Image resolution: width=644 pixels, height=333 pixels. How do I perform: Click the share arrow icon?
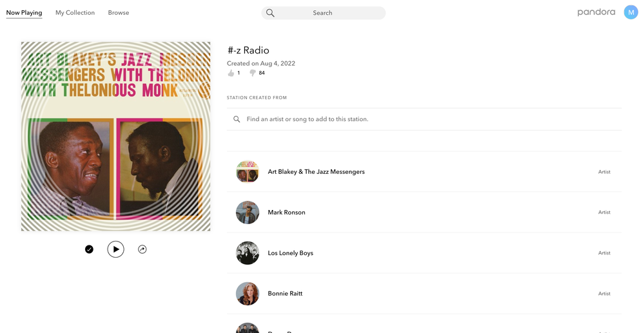click(x=142, y=249)
